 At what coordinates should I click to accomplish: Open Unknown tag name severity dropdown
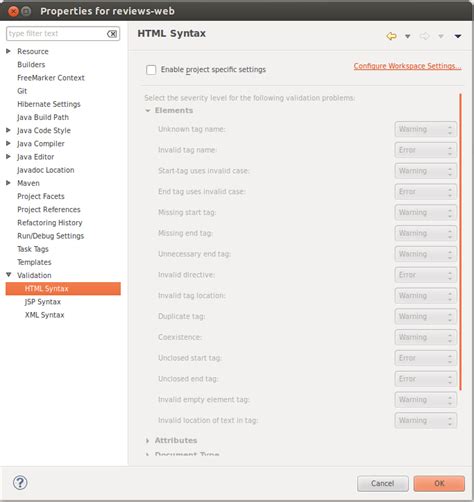426,129
